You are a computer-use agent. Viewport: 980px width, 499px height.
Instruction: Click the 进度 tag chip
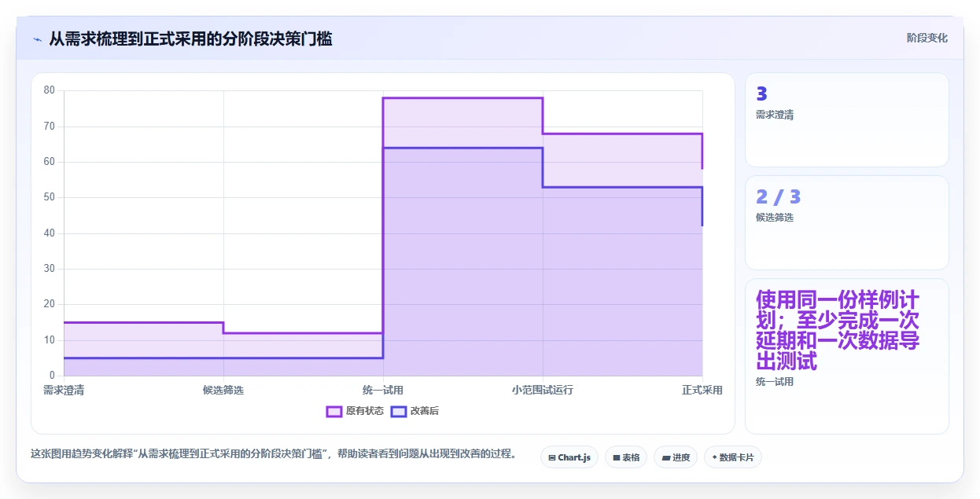click(x=676, y=457)
